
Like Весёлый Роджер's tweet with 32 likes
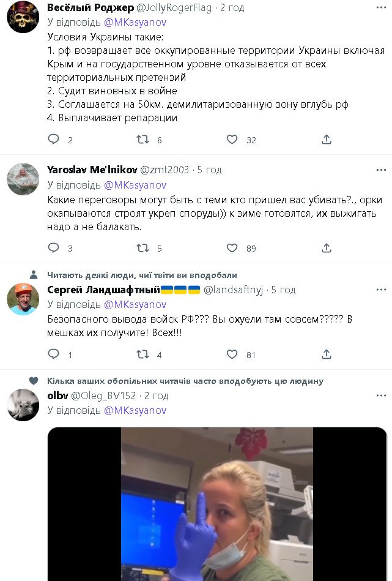click(232, 140)
